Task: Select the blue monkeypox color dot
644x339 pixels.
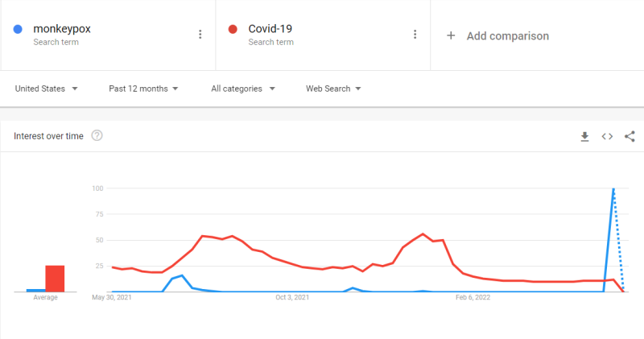Action: point(18,29)
